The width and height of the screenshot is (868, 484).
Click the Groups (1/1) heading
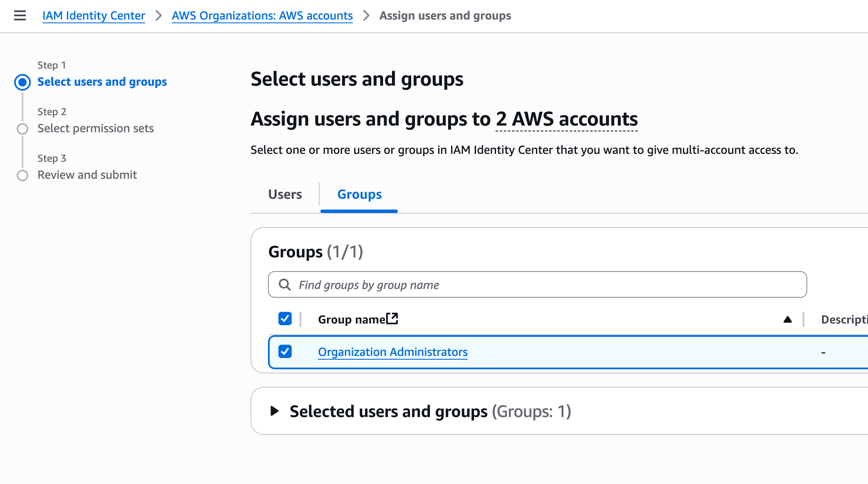coord(316,252)
